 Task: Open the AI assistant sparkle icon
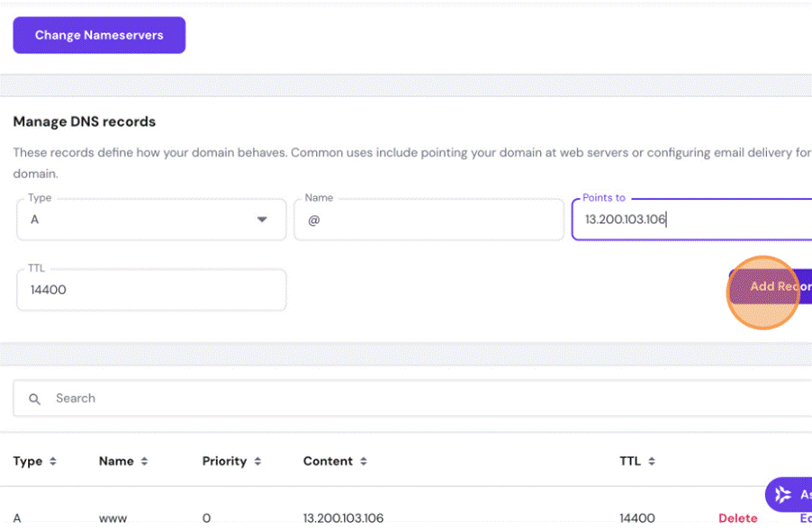pos(783,494)
